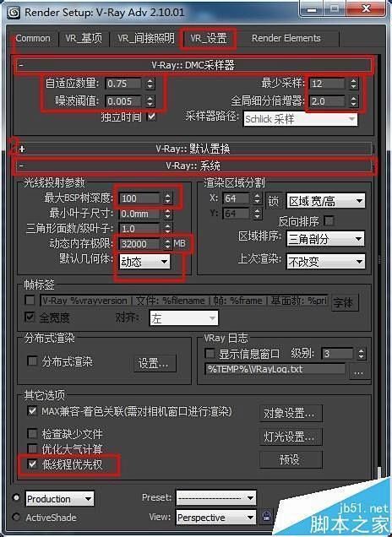Select the Production radio button
The image size is (392, 537).
[16, 498]
